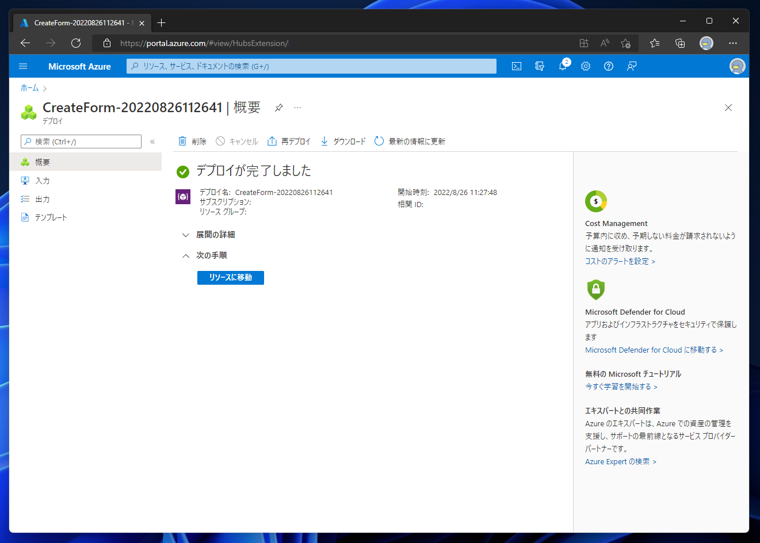The width and height of the screenshot is (760, 543).
Task: Open a new browser tab with plus
Action: tap(161, 22)
